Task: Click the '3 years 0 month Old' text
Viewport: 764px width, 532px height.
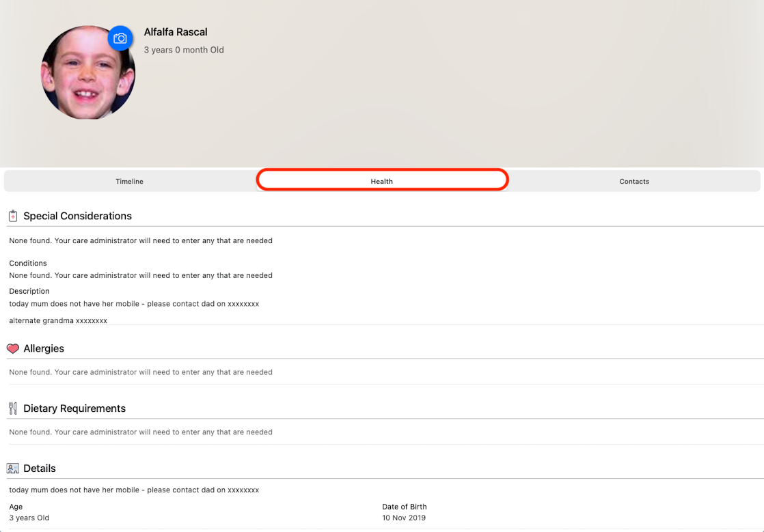Action: tap(184, 50)
